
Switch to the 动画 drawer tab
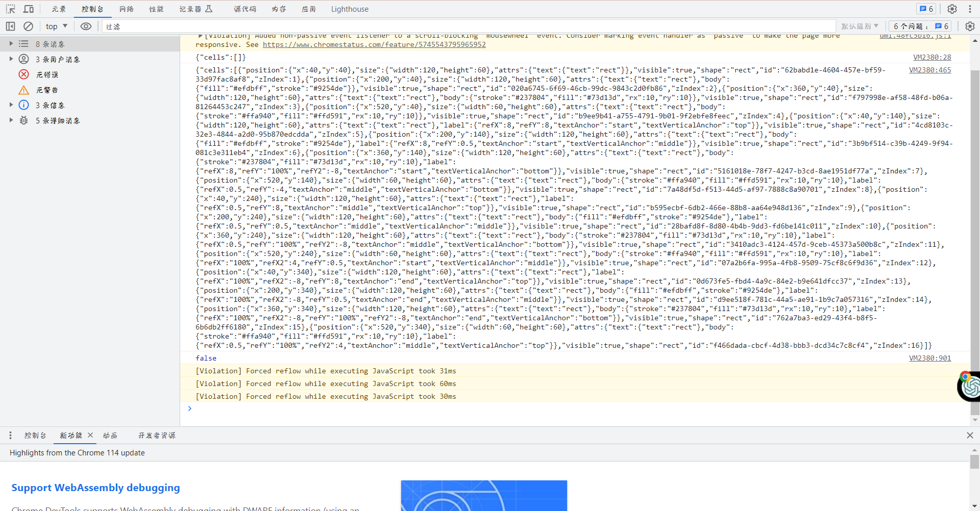[110, 436]
